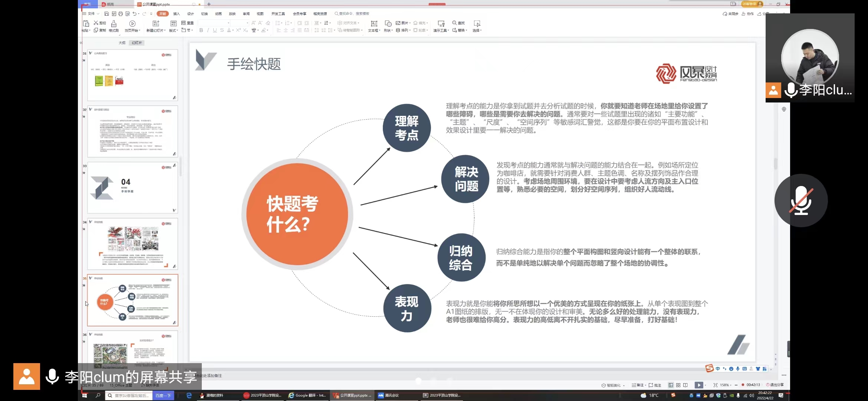
Task: Toggle Bold text formatting
Action: coord(201,30)
